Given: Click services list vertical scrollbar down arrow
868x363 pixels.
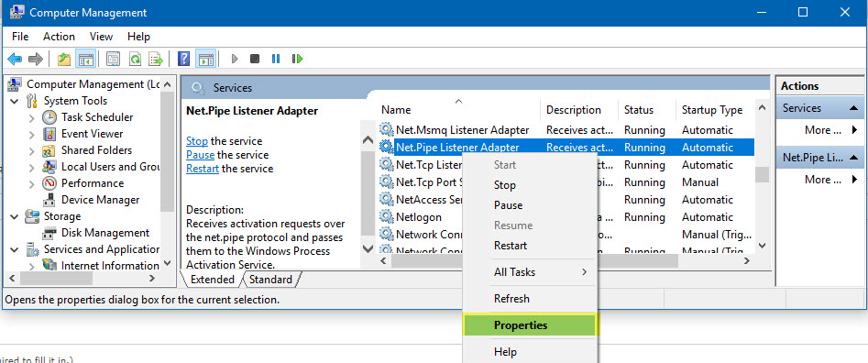Looking at the screenshot, I should click(763, 245).
